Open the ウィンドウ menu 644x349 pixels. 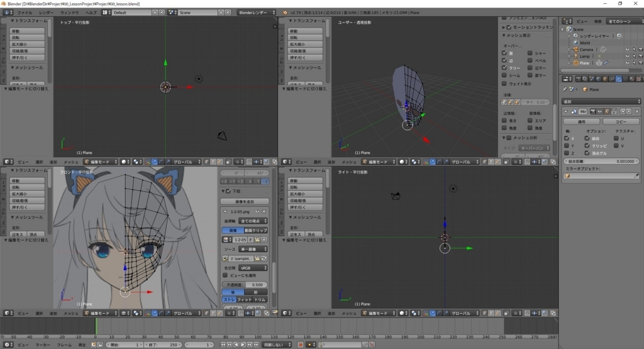point(69,13)
